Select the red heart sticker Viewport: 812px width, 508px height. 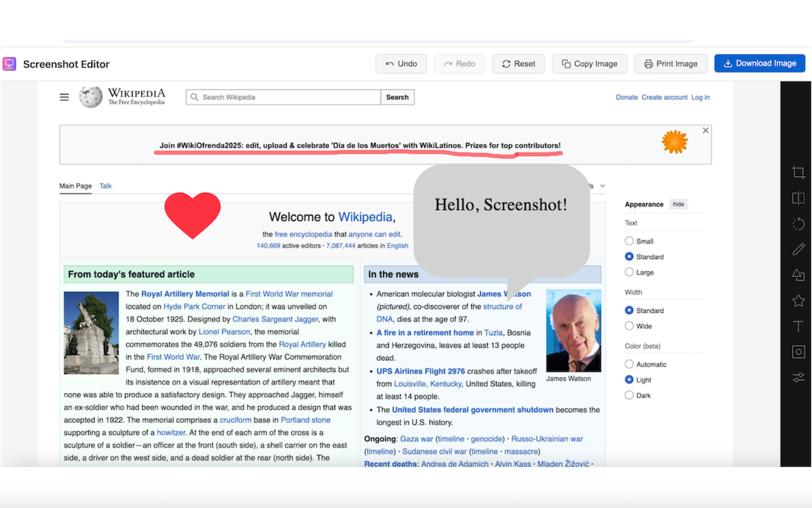[192, 215]
